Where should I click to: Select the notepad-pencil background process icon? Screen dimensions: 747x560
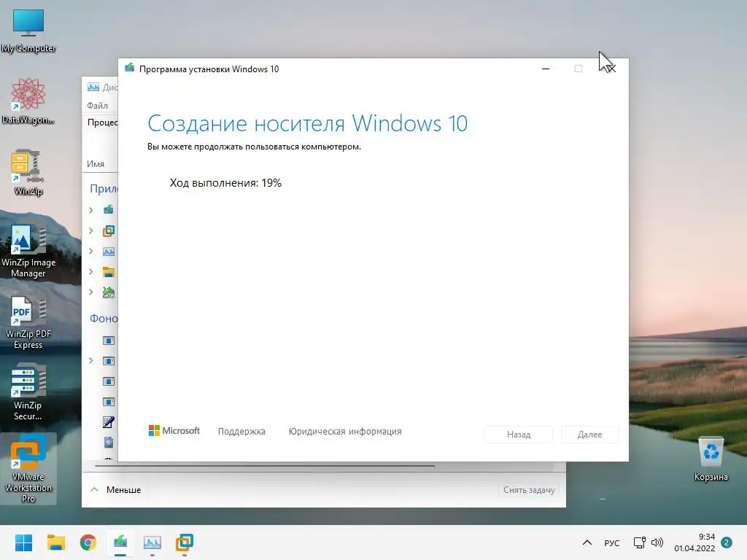(109, 422)
